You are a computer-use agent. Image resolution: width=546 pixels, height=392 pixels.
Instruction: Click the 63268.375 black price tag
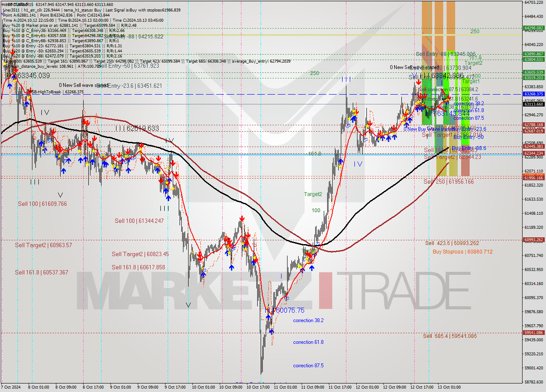click(x=534, y=94)
